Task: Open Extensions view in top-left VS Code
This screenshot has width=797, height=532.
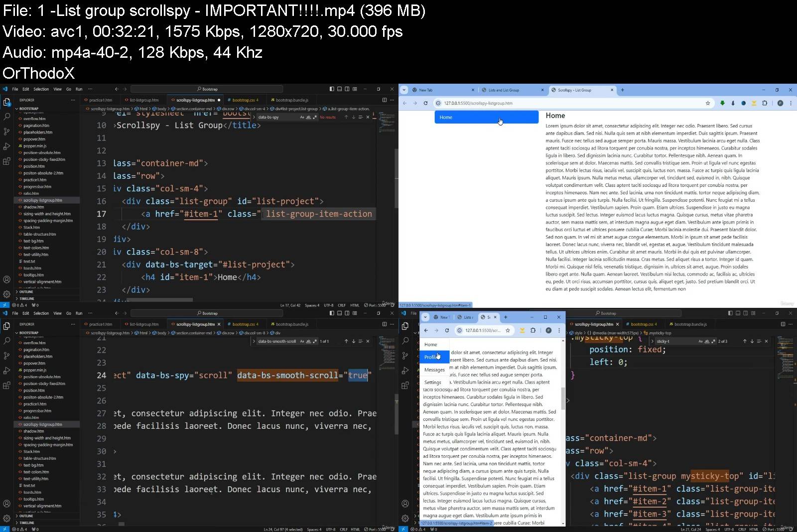Action: click(x=6, y=161)
